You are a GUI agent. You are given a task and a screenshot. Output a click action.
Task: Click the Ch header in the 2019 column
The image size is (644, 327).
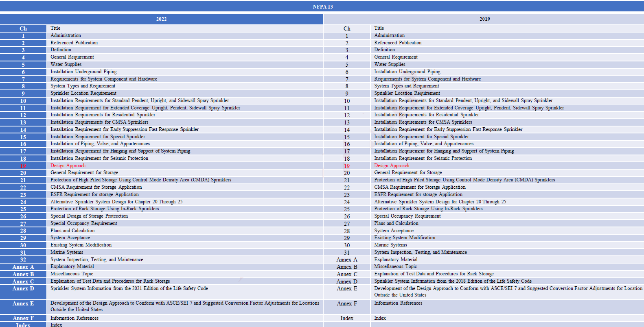tap(347, 28)
